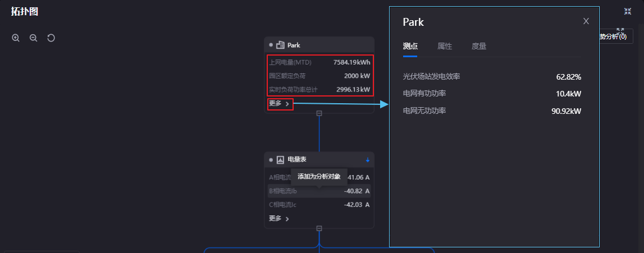Screen dimensions: 644x253
Task: Click the blue down-arrow icon on 电量表
Action: click(368, 160)
